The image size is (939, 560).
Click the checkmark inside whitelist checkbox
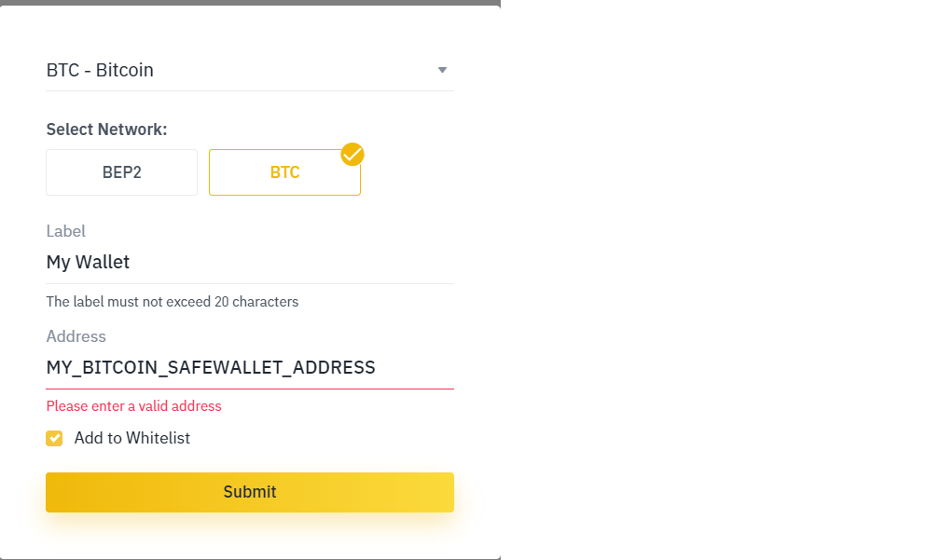[54, 439]
